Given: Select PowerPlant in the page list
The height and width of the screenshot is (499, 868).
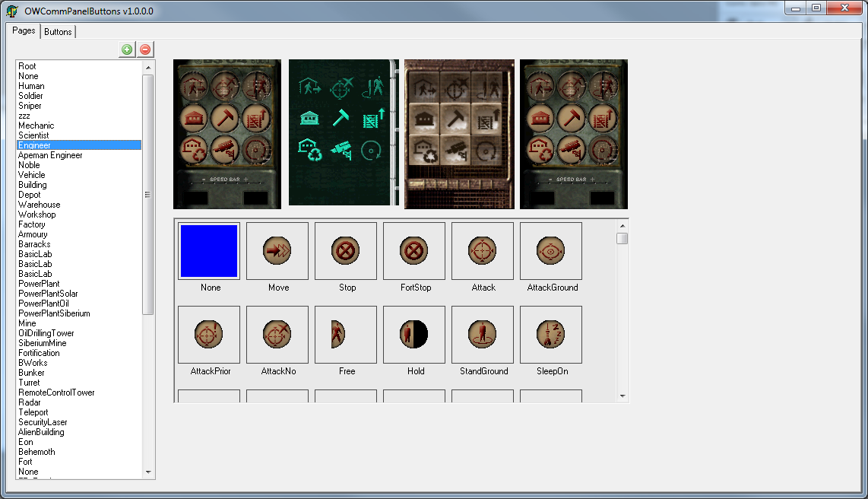Looking at the screenshot, I should 79,284.
